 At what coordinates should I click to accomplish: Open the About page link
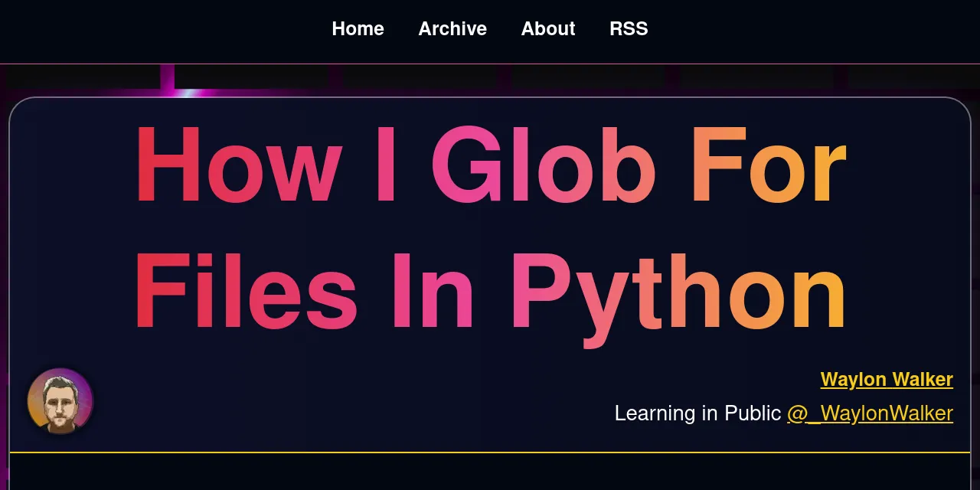pos(548,29)
